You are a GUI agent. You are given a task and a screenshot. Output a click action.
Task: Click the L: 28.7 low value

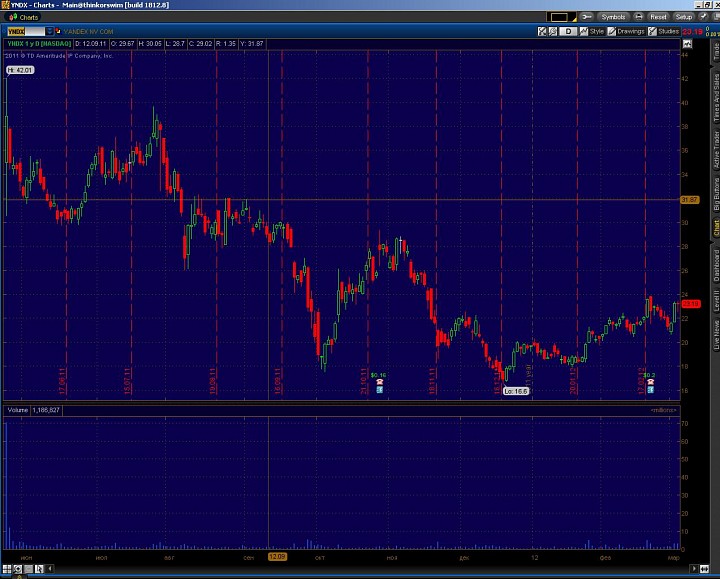point(175,44)
